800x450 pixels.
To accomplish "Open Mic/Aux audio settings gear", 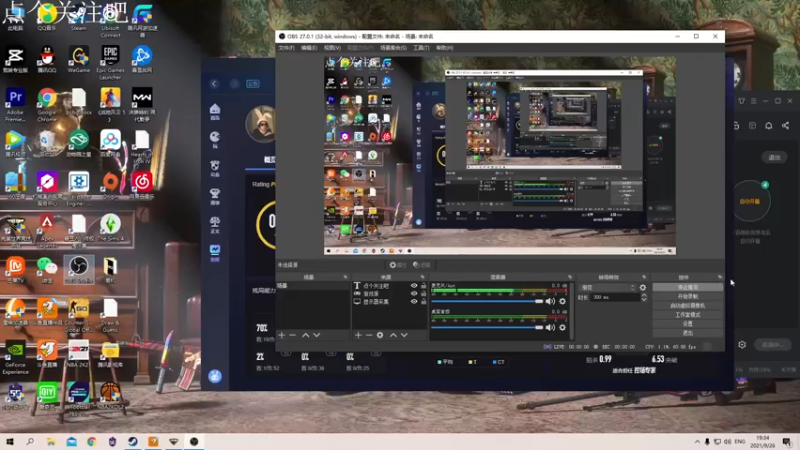I will coord(562,301).
